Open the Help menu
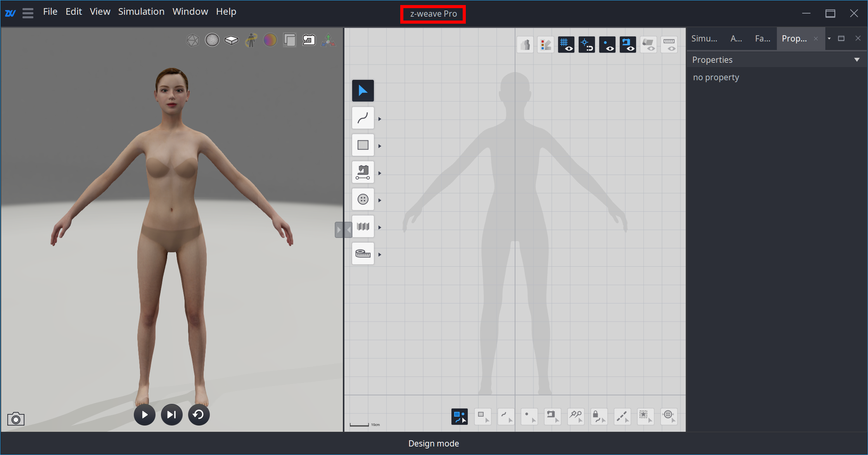The image size is (868, 455). 226,12
